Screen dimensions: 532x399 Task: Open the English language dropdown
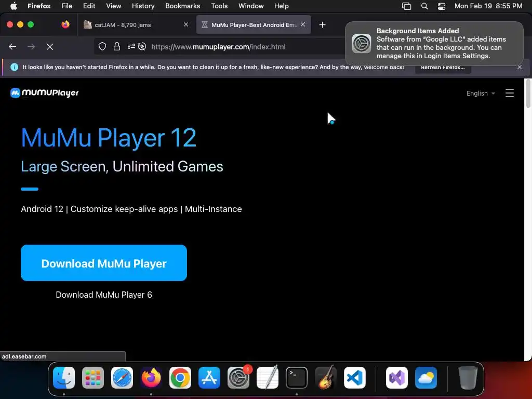(x=481, y=94)
